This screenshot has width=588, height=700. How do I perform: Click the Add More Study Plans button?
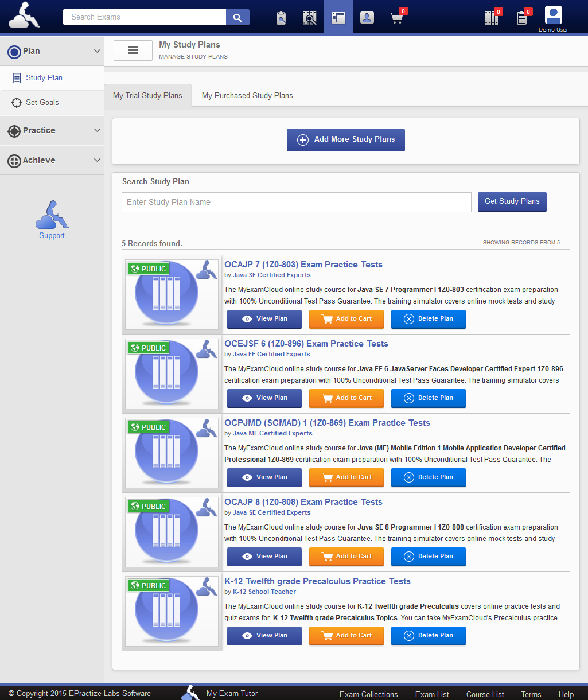pyautogui.click(x=346, y=140)
